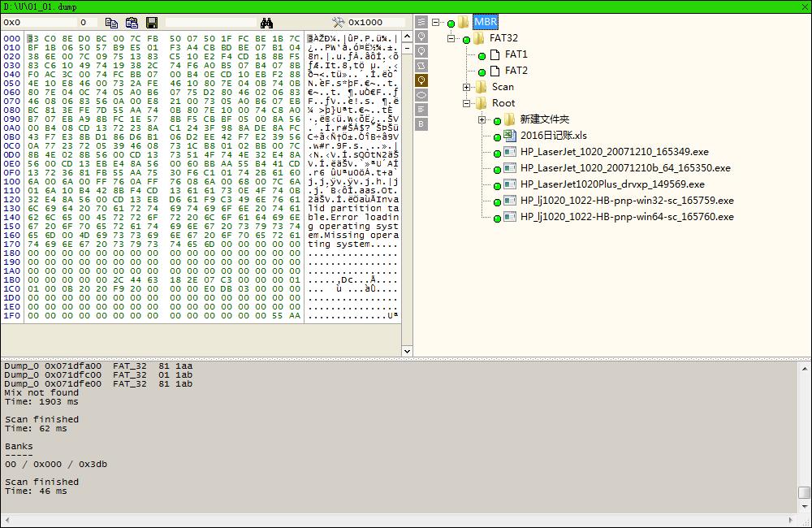The image size is (812, 528).
Task: Click the FAT32 folder icon
Action: click(x=479, y=38)
